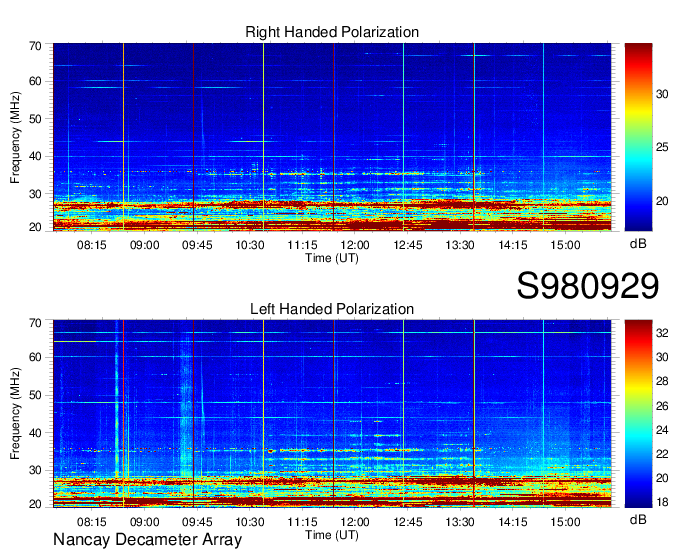Viewport: 680px width, 552px height.
Task: Click the 24 value on the bottom colorbar
Action: point(662,430)
